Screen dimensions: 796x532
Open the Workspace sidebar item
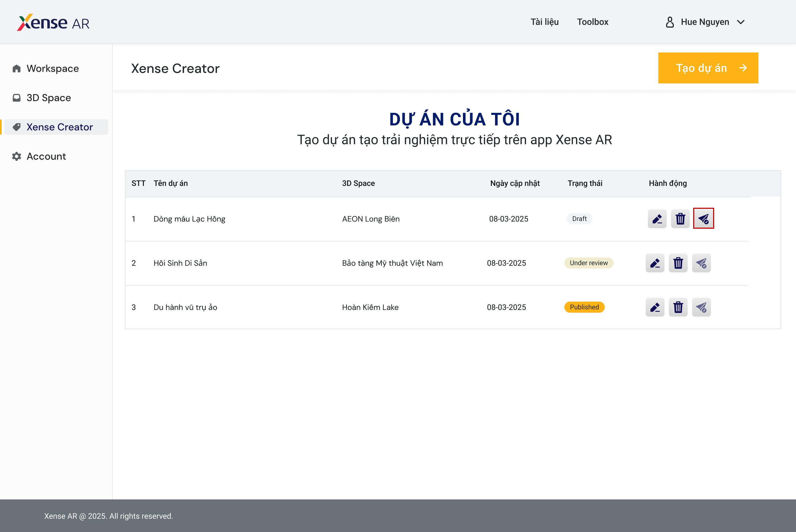point(53,69)
